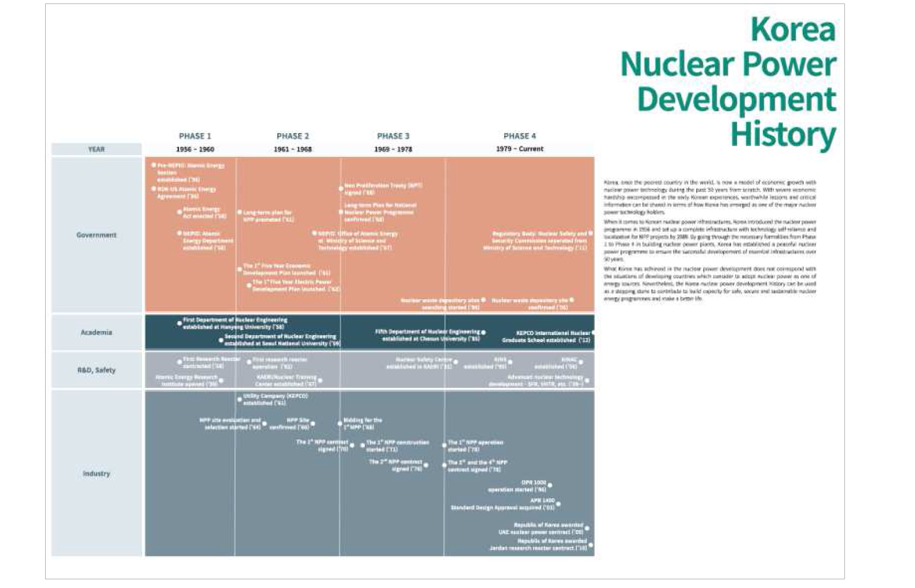Click the 'UAE nuclear power contract' entry
This screenshot has height=588, width=915.
[x=543, y=528]
